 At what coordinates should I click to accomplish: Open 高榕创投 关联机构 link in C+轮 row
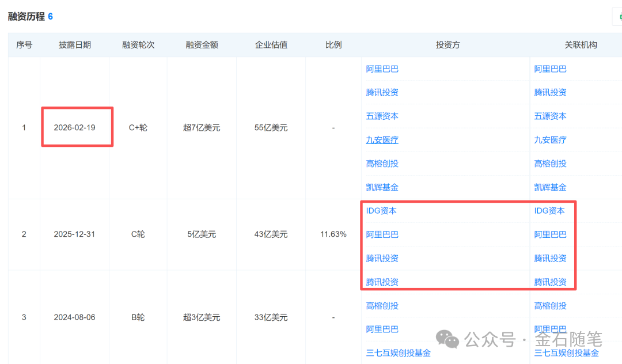(x=550, y=164)
